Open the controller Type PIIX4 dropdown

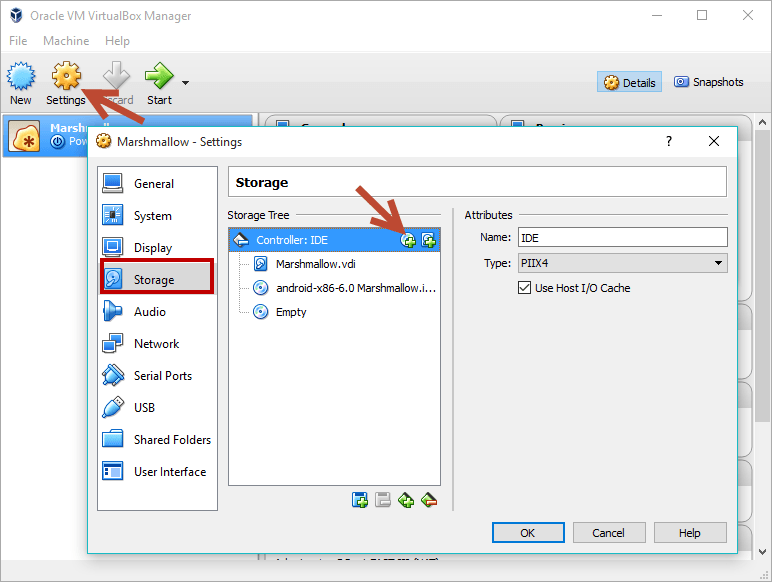pos(622,263)
